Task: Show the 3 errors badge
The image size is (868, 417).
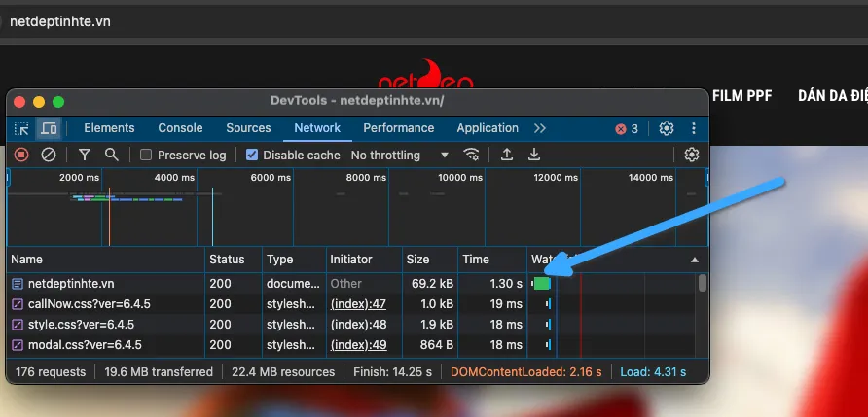Action: click(x=627, y=129)
